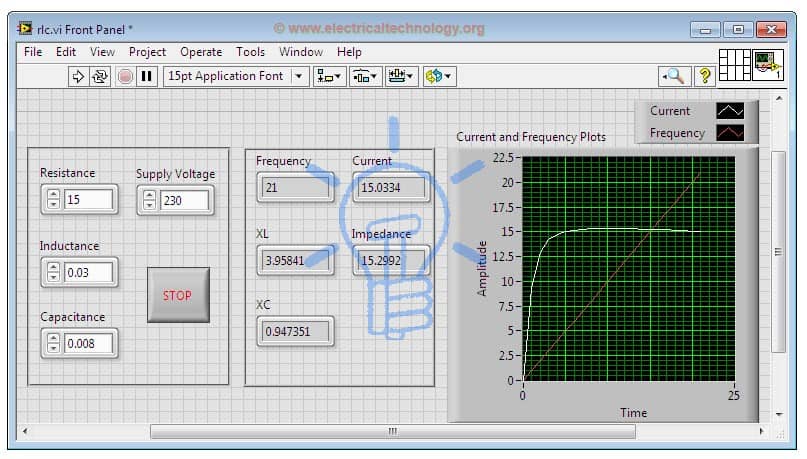Image resolution: width=807 pixels, height=459 pixels.
Task: Increment the Resistance value
Action: click(x=54, y=195)
